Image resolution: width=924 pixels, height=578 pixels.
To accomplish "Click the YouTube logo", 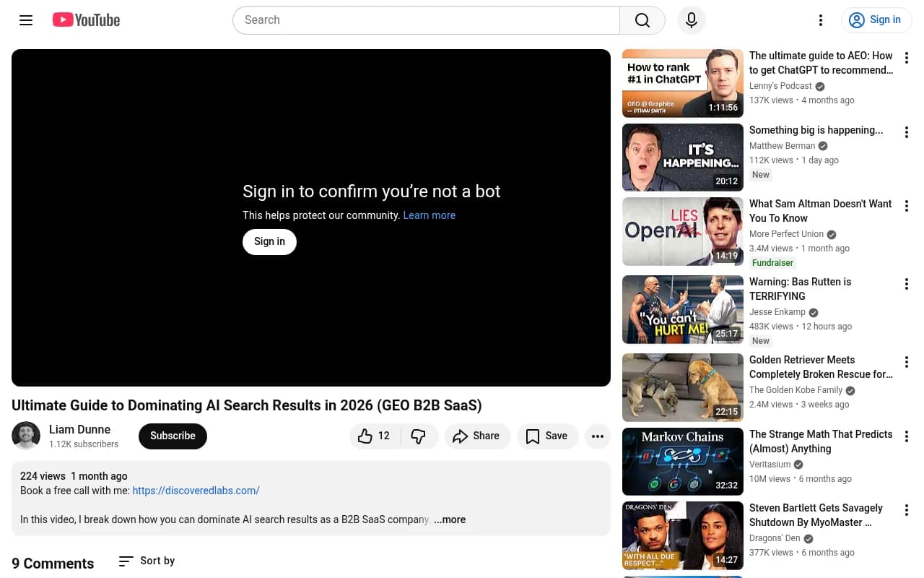I will coord(87,20).
